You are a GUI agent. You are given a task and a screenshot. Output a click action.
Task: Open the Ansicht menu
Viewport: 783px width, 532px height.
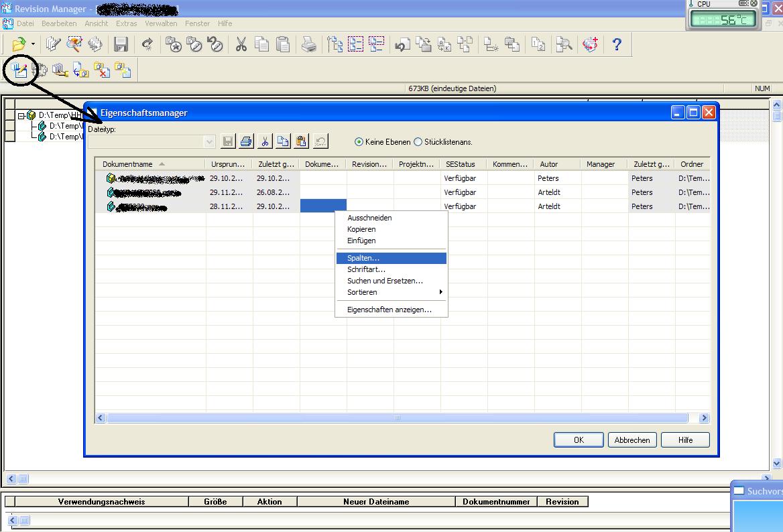tap(97, 23)
